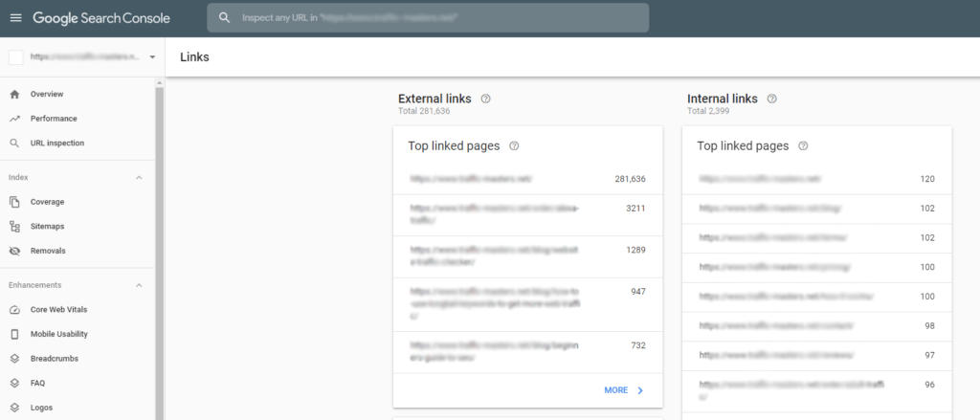980x420 pixels.
Task: Open help icon for Internal Top linked pages
Action: coord(803,146)
